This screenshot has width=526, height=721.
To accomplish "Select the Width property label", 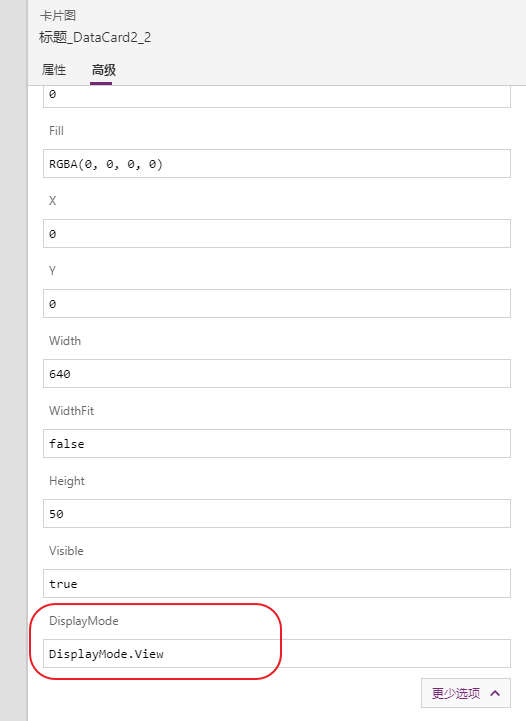I will [65, 341].
